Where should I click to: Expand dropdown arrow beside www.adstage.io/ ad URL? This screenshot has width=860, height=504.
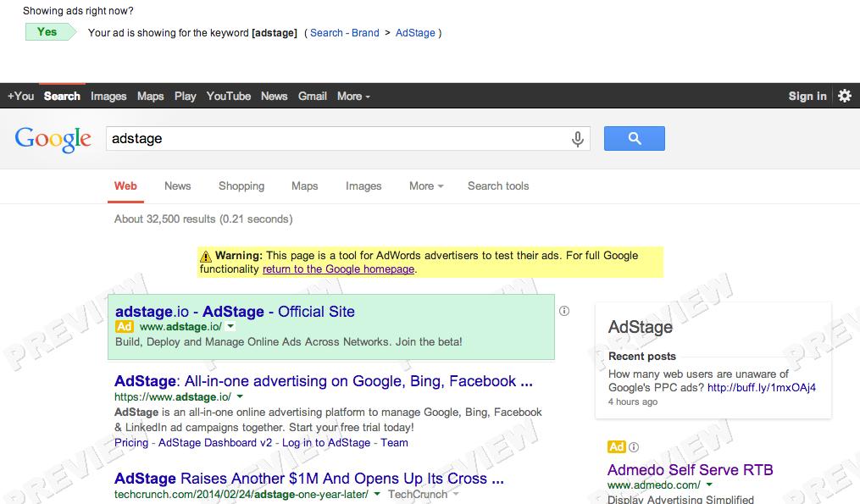pyautogui.click(x=231, y=327)
